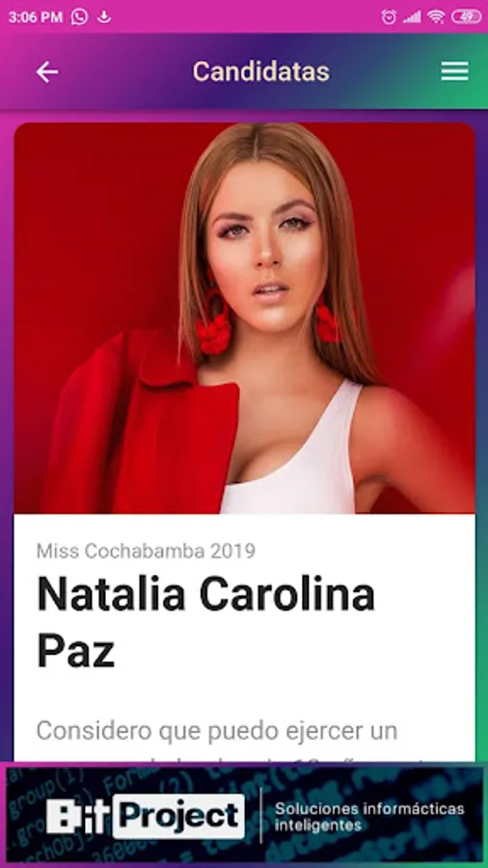Tap the cellular signal strength icon
Viewport: 488px width, 868px height.
coord(412,17)
